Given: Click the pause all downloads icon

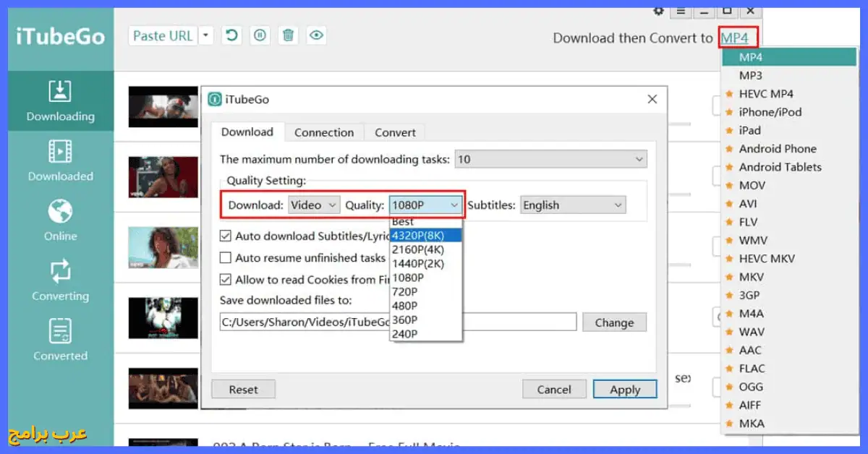Looking at the screenshot, I should 260,35.
